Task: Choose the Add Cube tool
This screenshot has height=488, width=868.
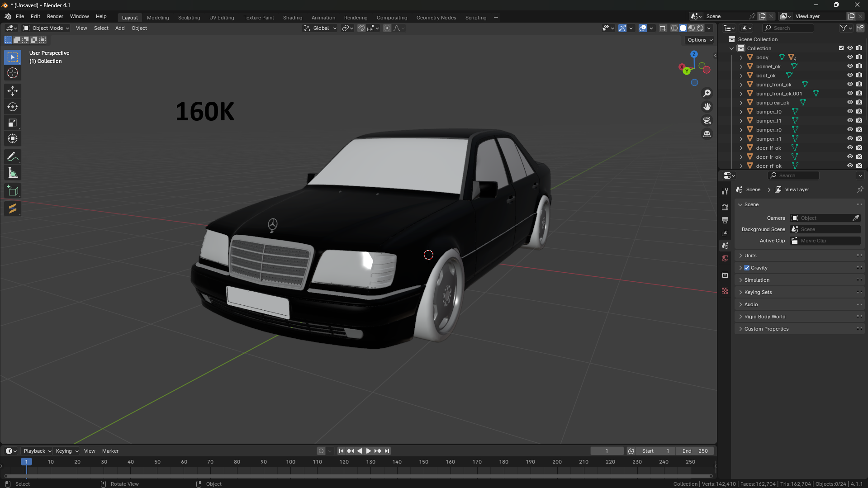Action: pyautogui.click(x=13, y=191)
